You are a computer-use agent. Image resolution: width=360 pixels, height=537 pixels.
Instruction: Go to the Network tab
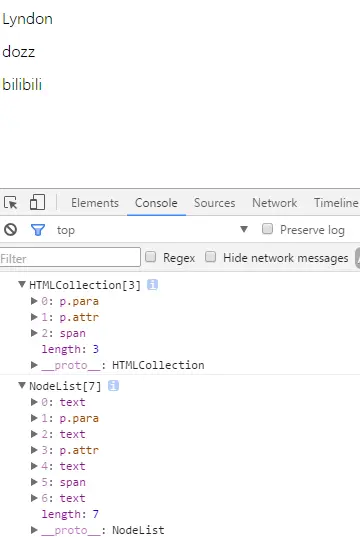pyautogui.click(x=274, y=203)
